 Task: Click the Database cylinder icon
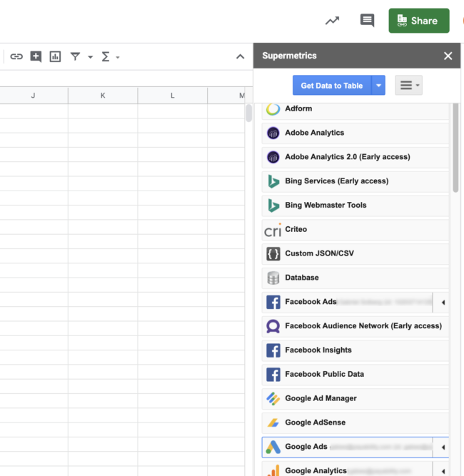tap(273, 278)
